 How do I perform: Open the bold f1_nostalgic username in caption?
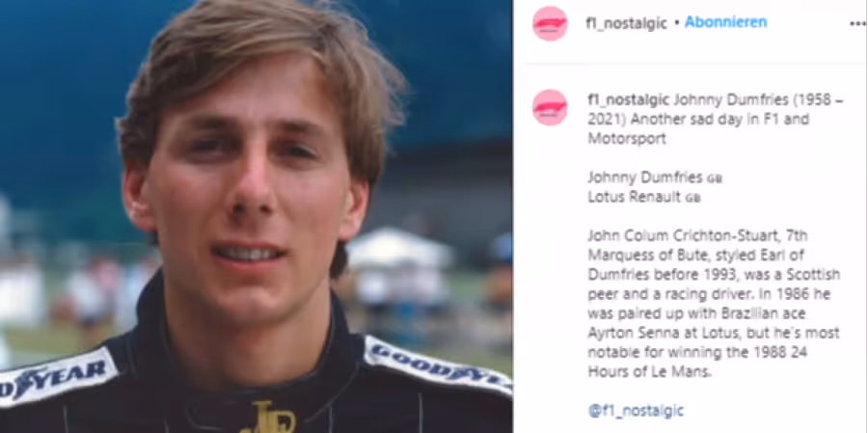tap(628, 99)
